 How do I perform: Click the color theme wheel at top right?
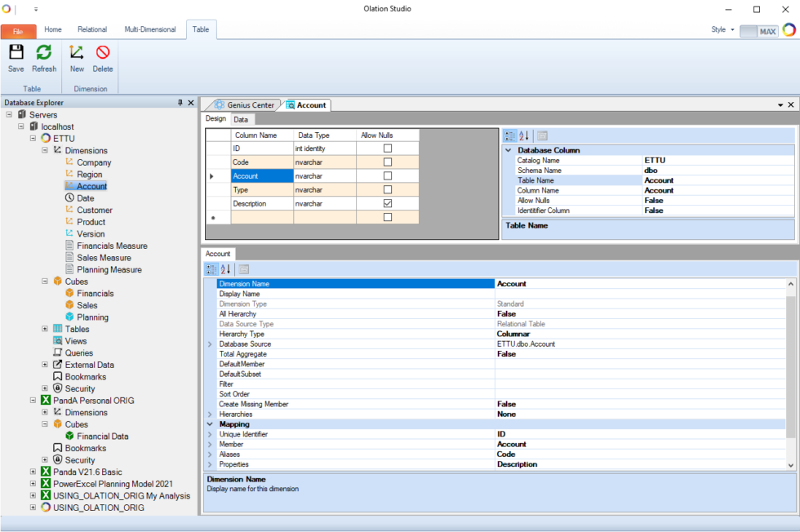(790, 29)
